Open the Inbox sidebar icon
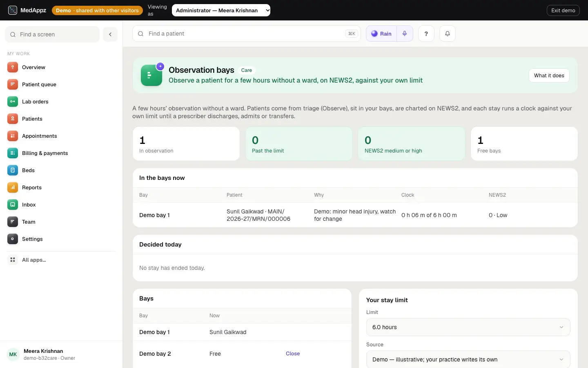The image size is (588, 368). point(13,204)
